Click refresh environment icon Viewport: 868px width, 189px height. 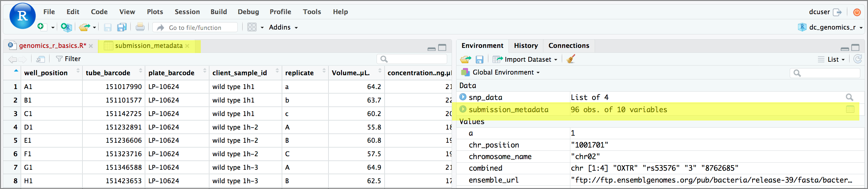pos(857,59)
